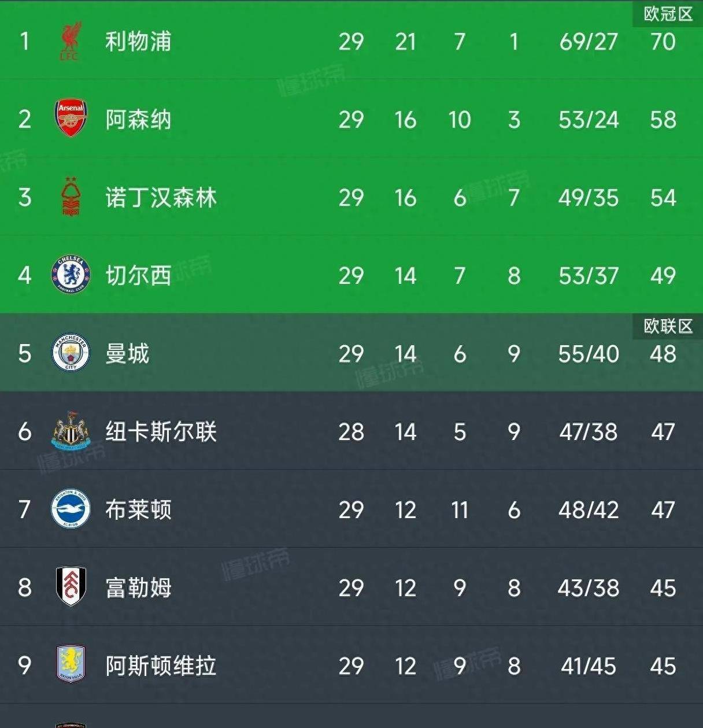Click Manchester City's 55/40 goals figure
703x728 pixels.
click(589, 354)
